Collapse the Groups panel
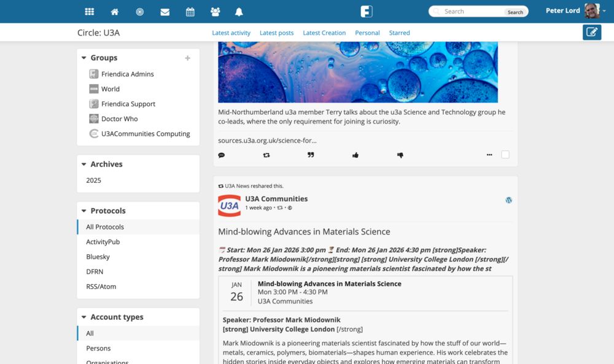 [x=84, y=58]
